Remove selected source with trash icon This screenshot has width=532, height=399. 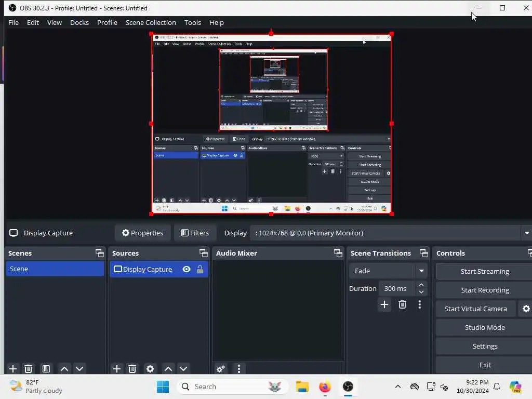coord(132,368)
